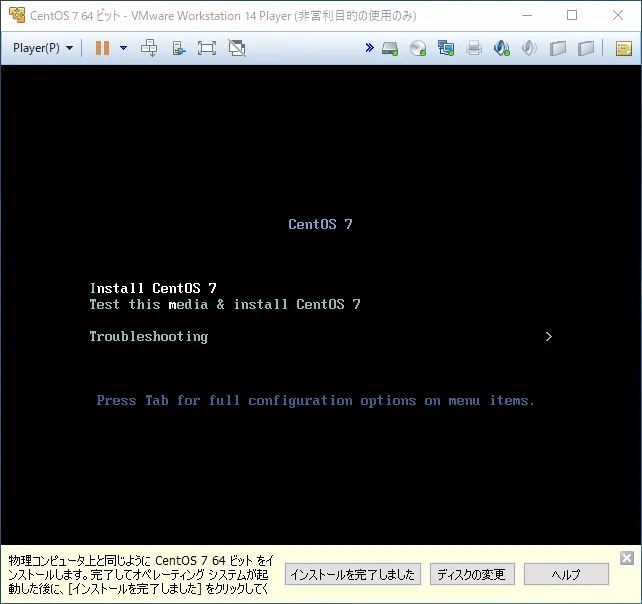
Task: Click the ヘルプ button
Action: [x=566, y=574]
